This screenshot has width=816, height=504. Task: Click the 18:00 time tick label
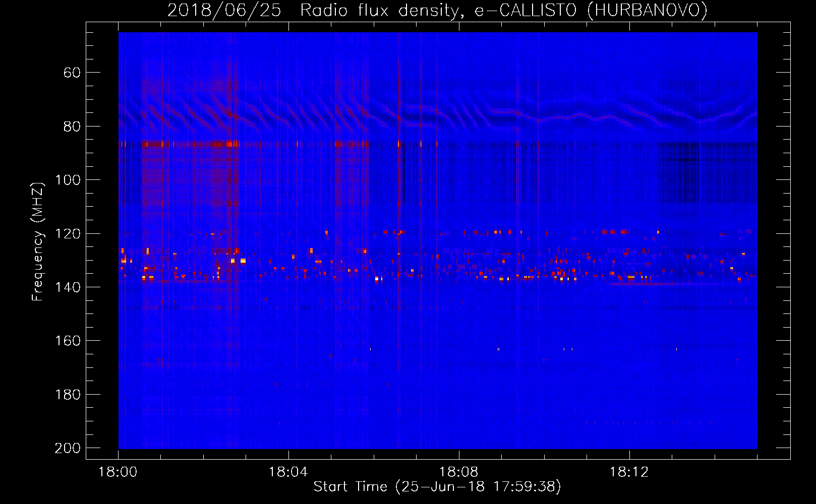(118, 472)
